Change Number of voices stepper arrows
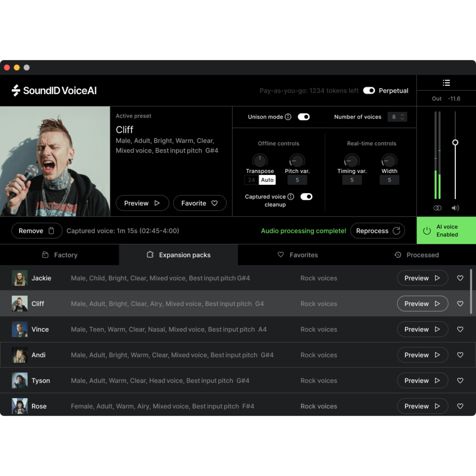Image resolution: width=476 pixels, height=476 pixels. coord(402,117)
